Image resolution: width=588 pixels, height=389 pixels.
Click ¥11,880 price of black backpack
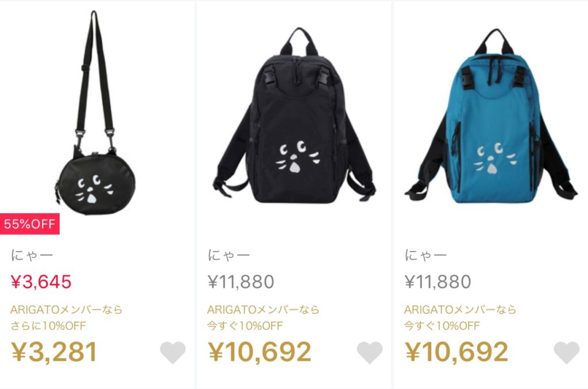pos(241,282)
